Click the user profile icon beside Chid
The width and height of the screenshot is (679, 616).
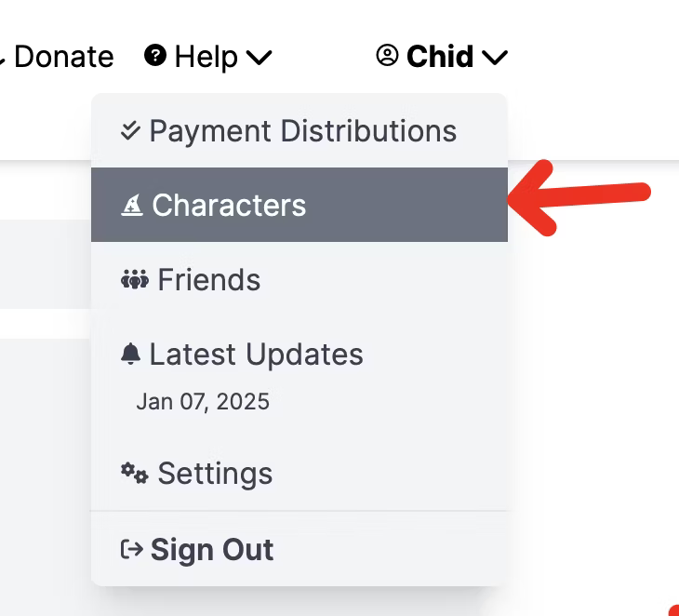[x=387, y=56]
